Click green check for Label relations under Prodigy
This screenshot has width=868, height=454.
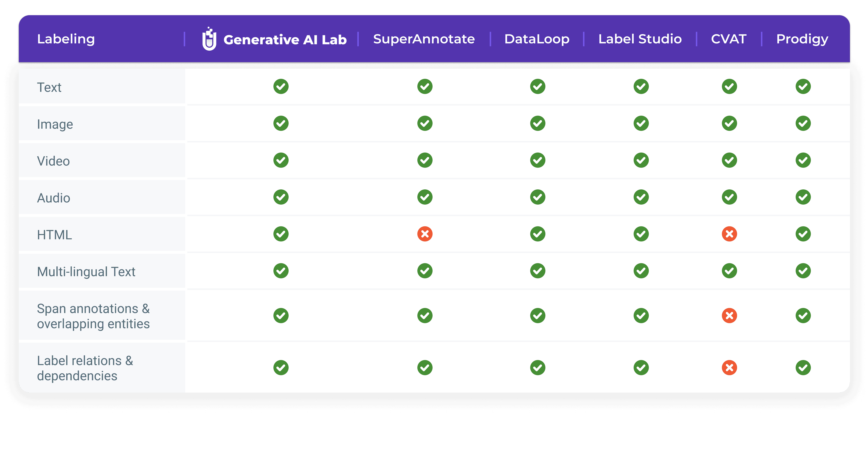tap(803, 367)
